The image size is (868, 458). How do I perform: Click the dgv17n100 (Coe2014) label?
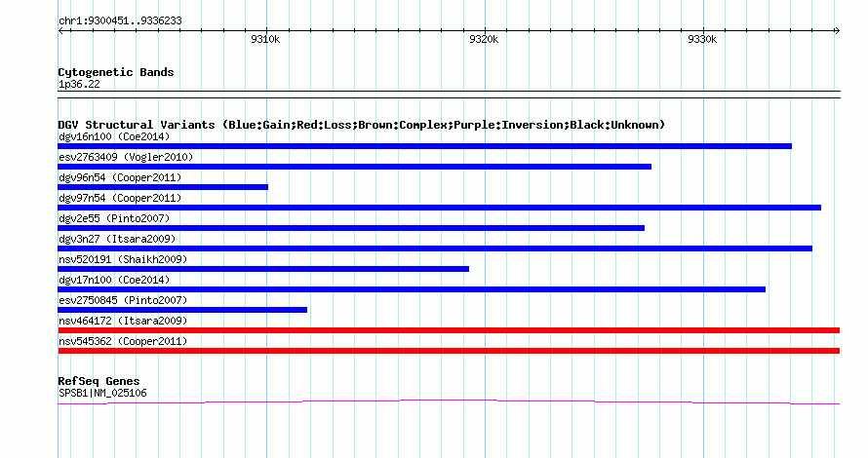(114, 280)
